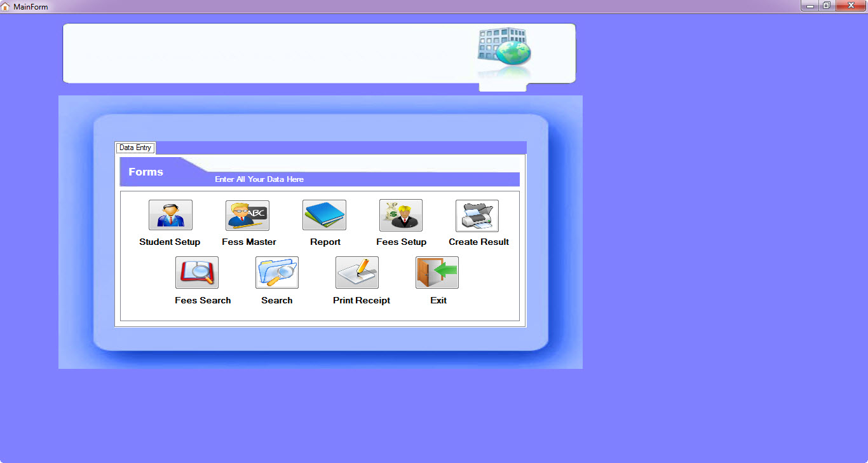Select the Search folder icon
The width and height of the screenshot is (868, 463).
(x=277, y=272)
